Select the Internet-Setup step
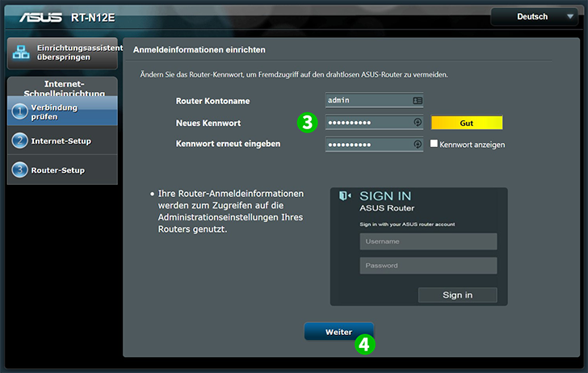This screenshot has width=588, height=373. coord(62,140)
